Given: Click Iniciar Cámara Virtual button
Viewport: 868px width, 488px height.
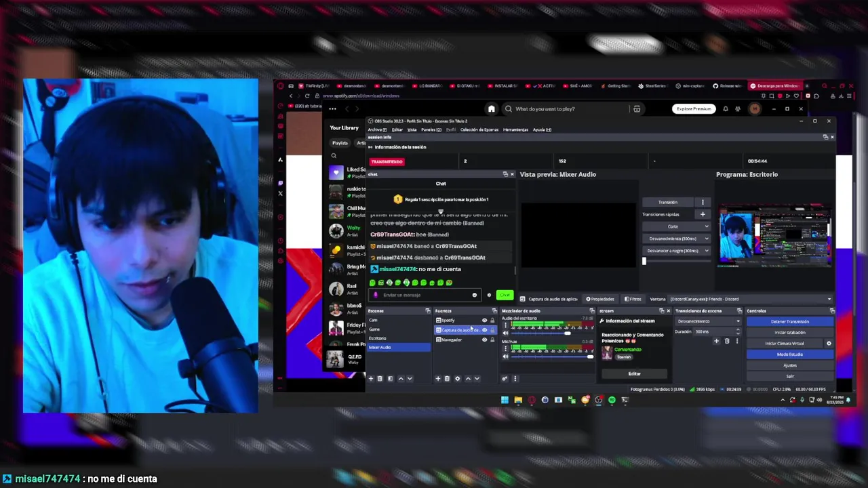Looking at the screenshot, I should point(785,344).
